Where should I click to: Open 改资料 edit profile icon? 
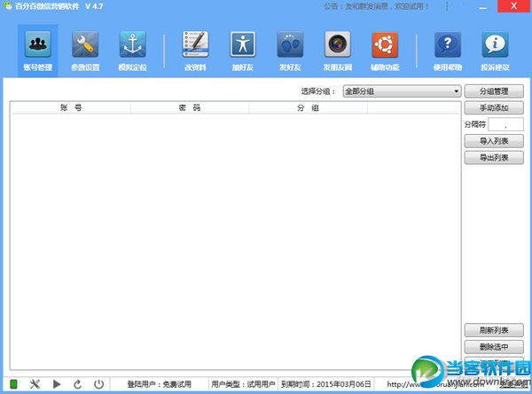click(x=195, y=44)
